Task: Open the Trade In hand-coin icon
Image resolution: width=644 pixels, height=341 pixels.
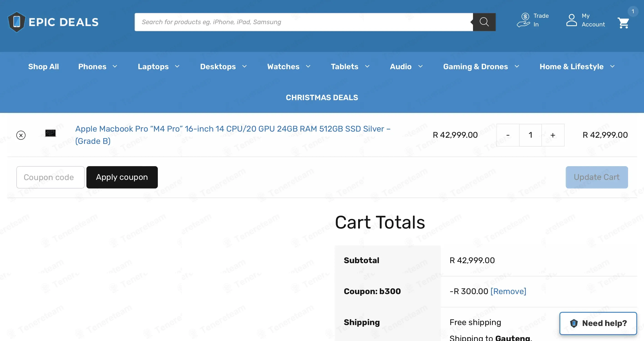Action: [523, 20]
